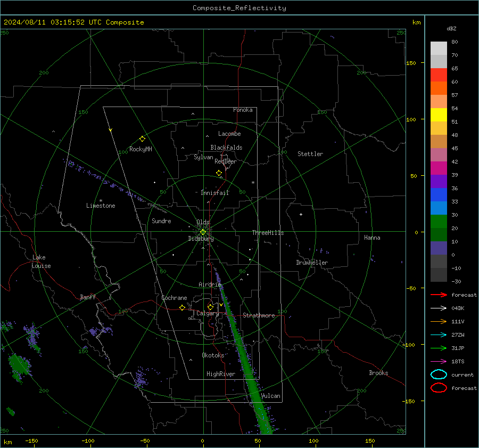The image size is (479, 448).
Task: Click the white plus marker west of Hanna
Action: (301, 214)
